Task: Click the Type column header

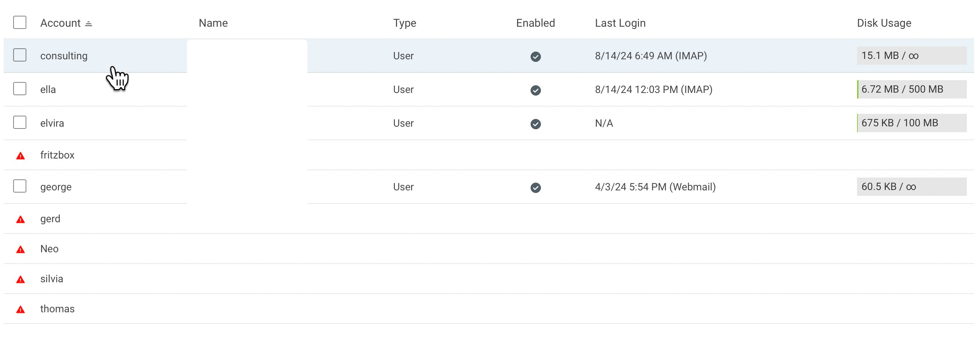Action: (x=404, y=23)
